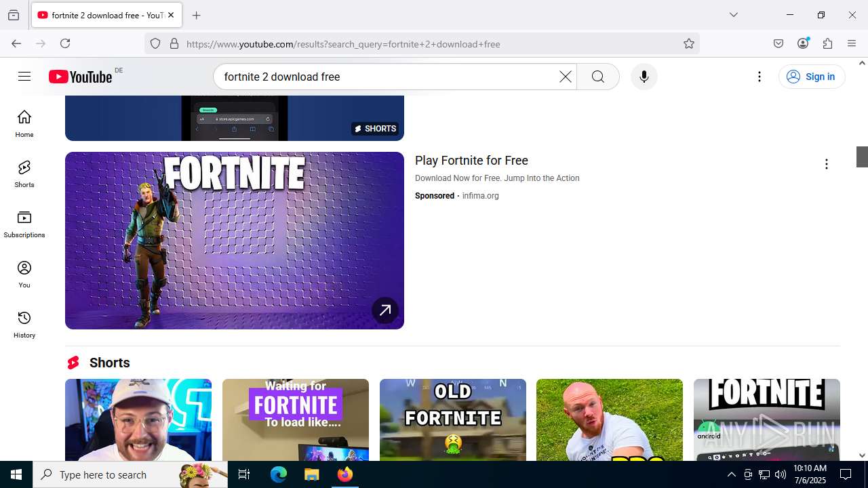The image size is (868, 488).
Task: Open the network status tray icon
Action: point(764,474)
